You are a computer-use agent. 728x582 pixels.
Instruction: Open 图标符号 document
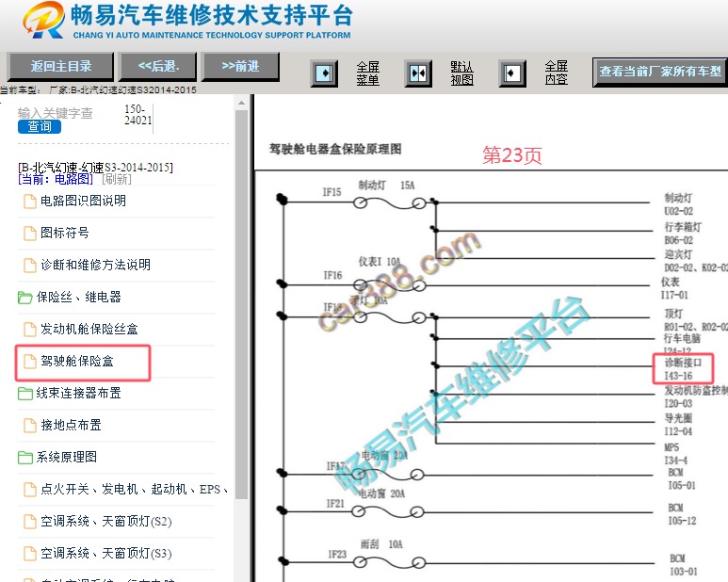[x=65, y=233]
